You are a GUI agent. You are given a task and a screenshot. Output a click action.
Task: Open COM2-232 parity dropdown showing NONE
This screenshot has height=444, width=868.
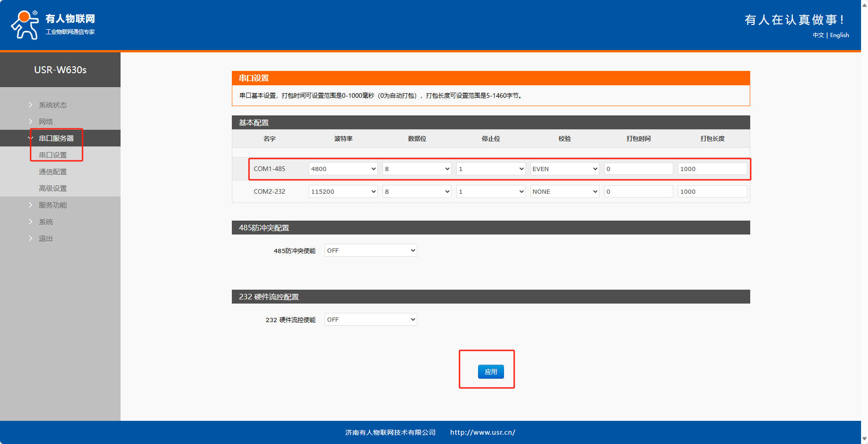[564, 191]
